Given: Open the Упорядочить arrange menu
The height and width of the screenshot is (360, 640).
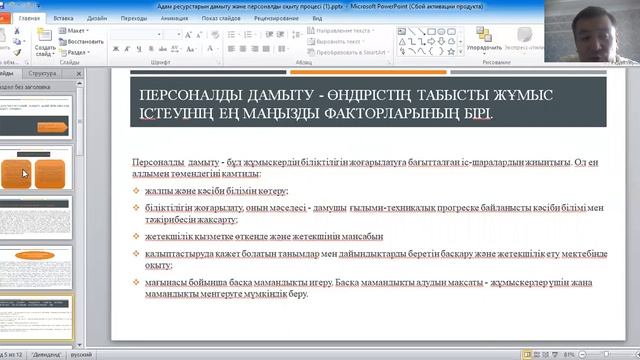Looking at the screenshot, I should 484,41.
